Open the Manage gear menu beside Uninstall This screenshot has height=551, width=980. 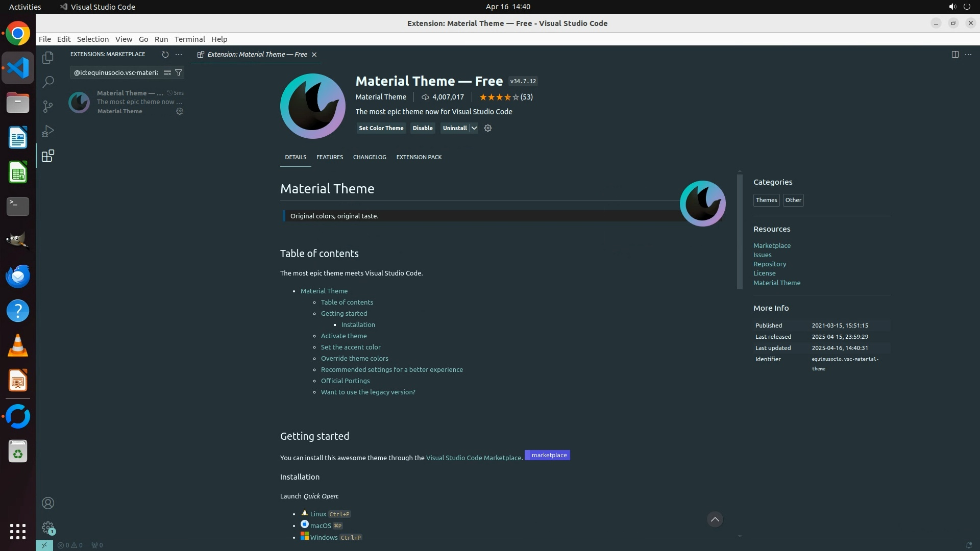coord(487,128)
